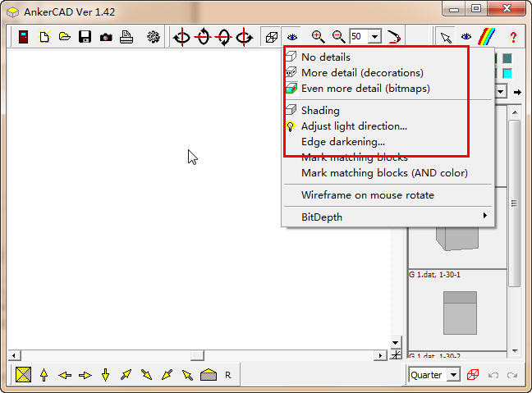Screen dimensions: 532x393
Task: Move block left with yellow arrow
Action: 65,376
